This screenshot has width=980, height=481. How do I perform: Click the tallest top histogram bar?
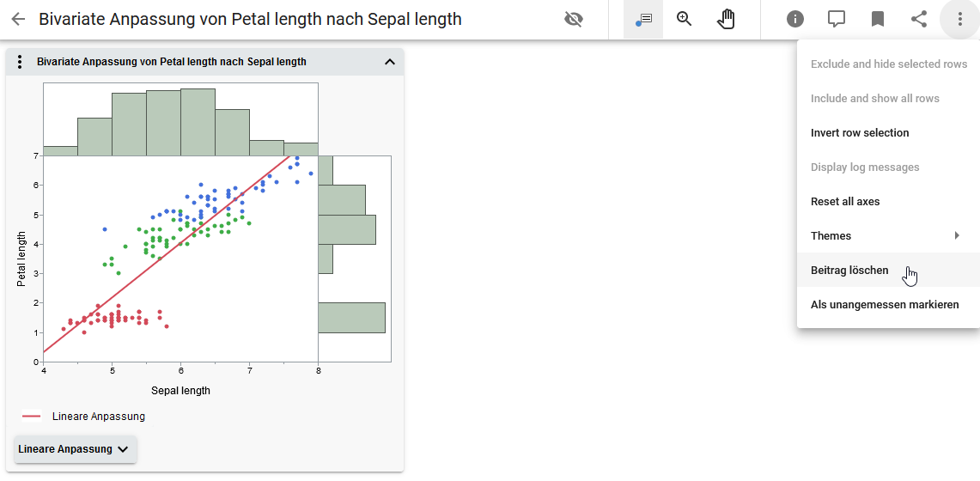tap(198, 121)
